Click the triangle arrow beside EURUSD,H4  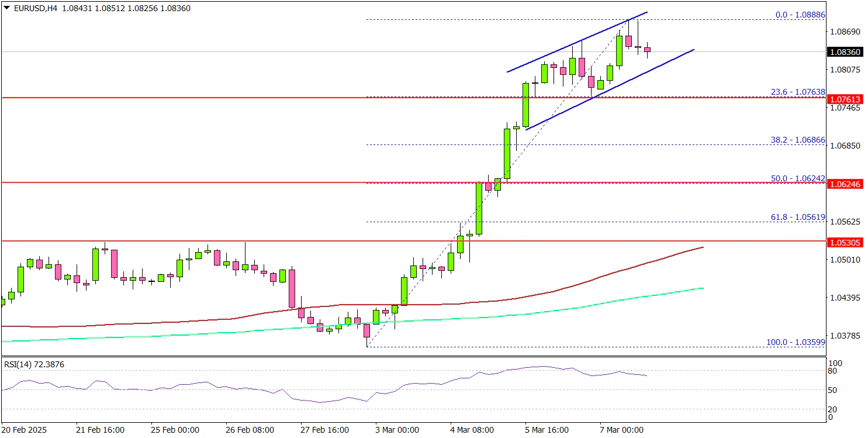tap(6, 9)
